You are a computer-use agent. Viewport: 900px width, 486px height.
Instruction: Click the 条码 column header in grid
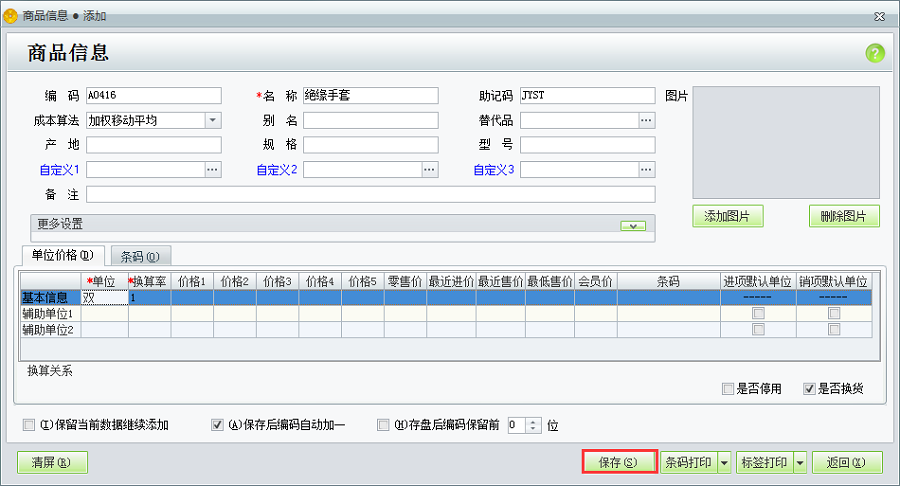[669, 281]
